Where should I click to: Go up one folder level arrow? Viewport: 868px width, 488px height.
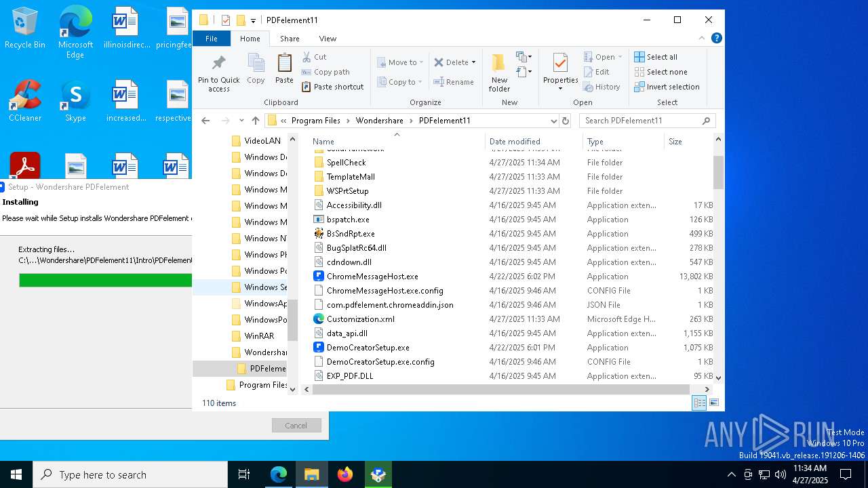(255, 121)
